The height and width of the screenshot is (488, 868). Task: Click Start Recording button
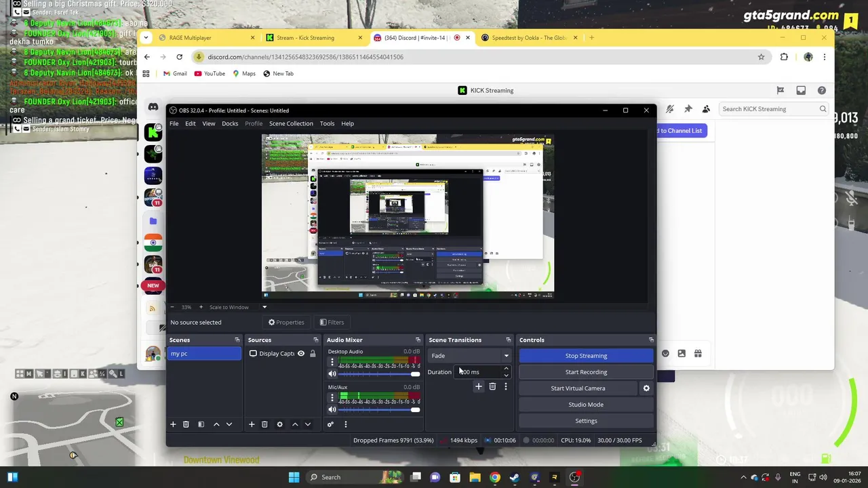pos(586,372)
